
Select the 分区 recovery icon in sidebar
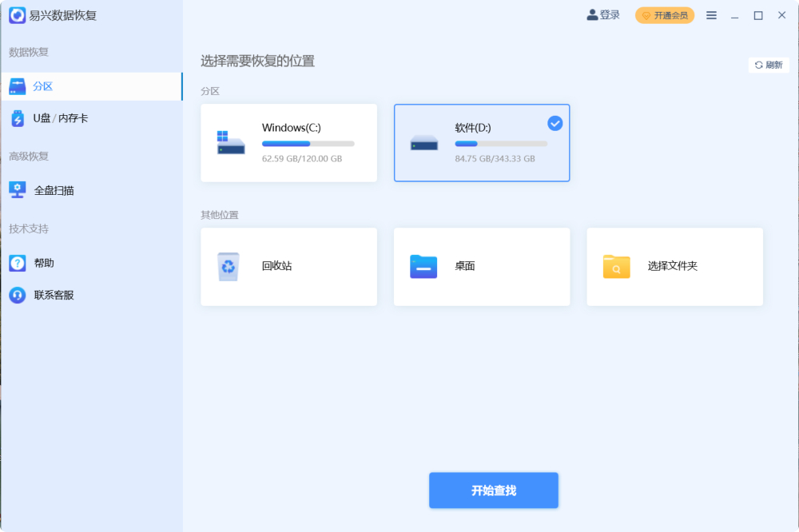(17, 85)
